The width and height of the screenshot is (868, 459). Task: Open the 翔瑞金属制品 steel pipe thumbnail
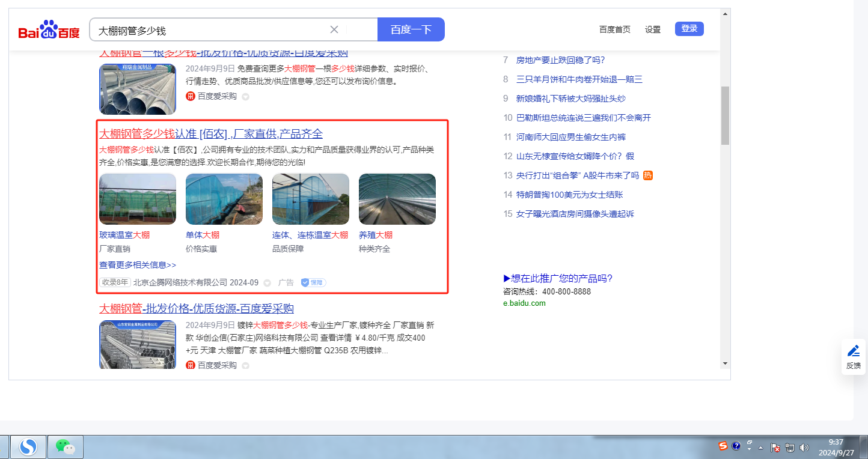pos(138,89)
